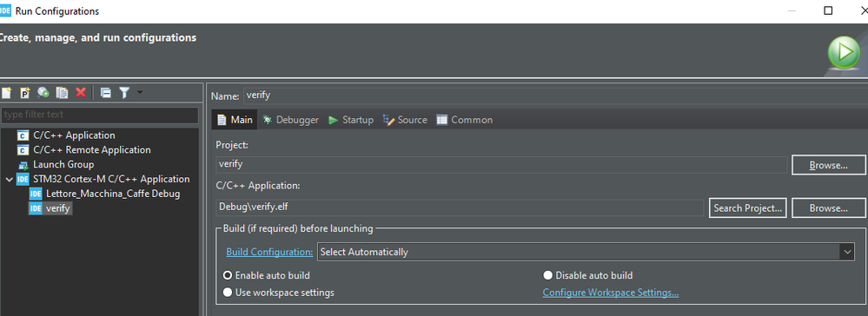The image size is (868, 316).
Task: Open the Build Configuration dropdown
Action: (586, 252)
